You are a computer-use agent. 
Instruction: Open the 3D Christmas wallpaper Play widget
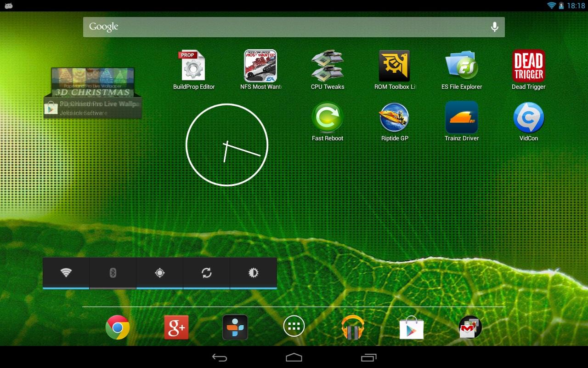tap(93, 93)
